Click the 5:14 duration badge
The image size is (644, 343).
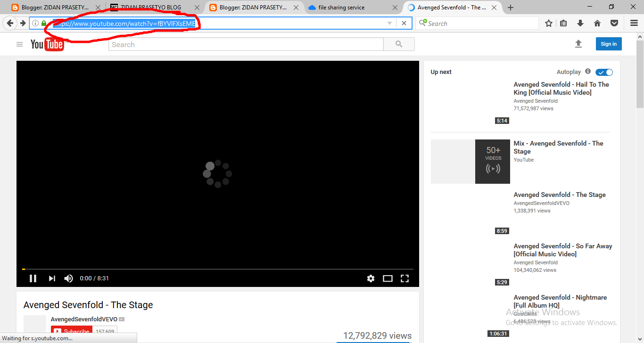point(502,121)
